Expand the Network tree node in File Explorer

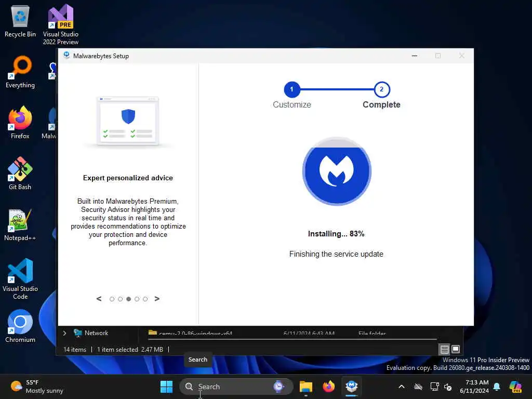coord(64,333)
